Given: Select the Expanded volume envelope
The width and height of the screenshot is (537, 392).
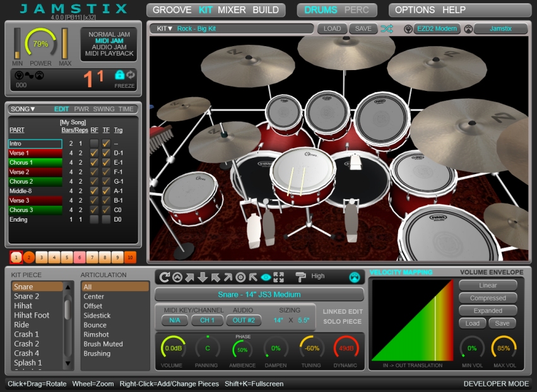Looking at the screenshot, I should 488,311.
